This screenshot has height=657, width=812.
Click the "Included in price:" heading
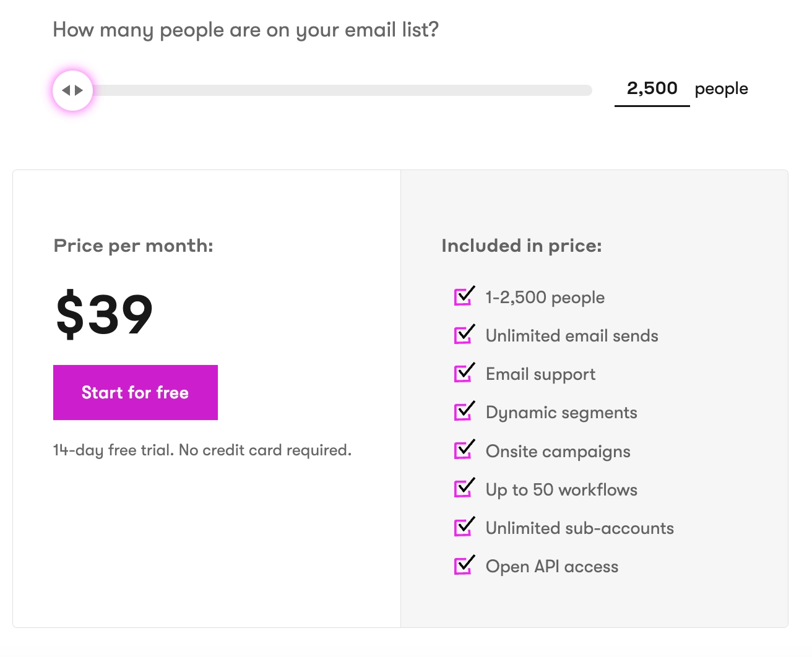point(521,246)
